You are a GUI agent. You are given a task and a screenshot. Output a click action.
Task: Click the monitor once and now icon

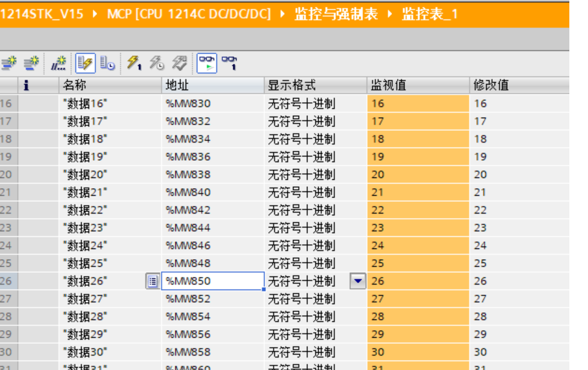(230, 63)
